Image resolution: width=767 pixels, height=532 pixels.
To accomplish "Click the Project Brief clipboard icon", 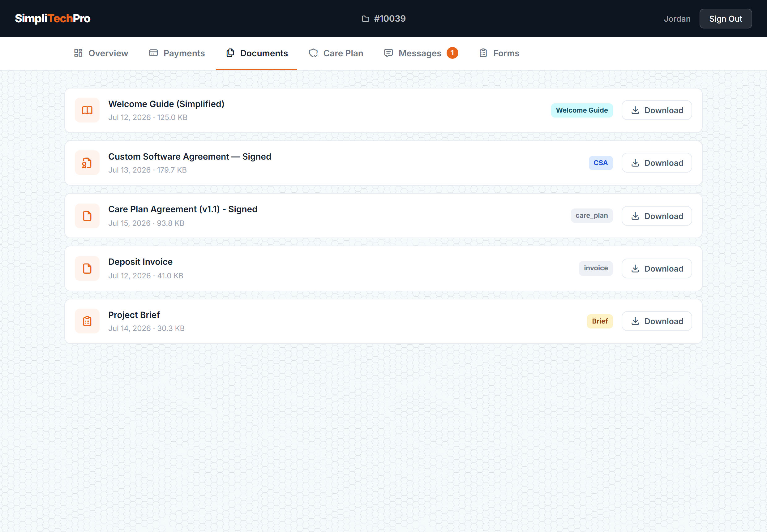I will tap(87, 321).
